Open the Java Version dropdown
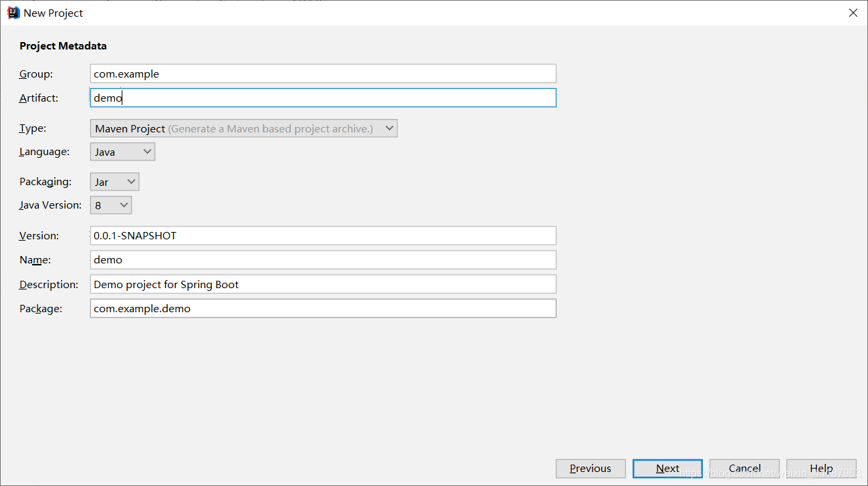 click(111, 205)
